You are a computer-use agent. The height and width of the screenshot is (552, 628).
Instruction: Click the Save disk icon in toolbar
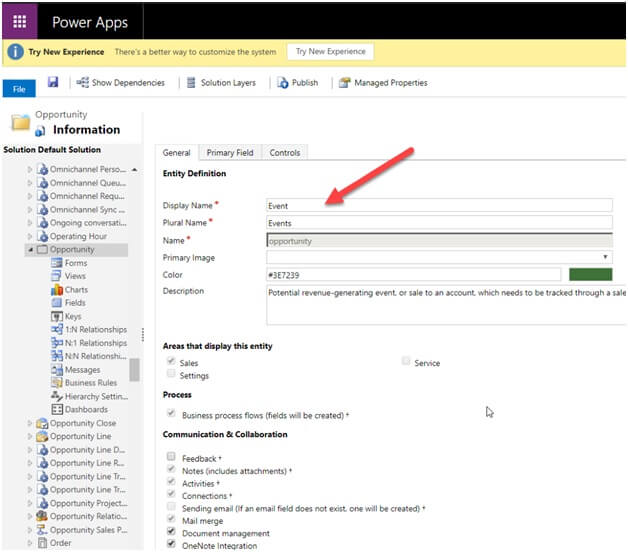(53, 82)
